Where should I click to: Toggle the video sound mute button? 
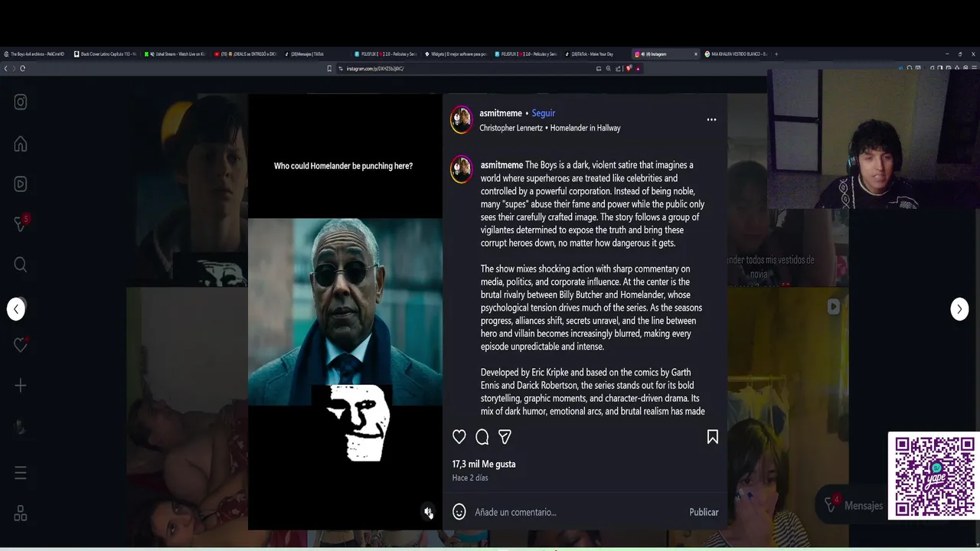(428, 512)
